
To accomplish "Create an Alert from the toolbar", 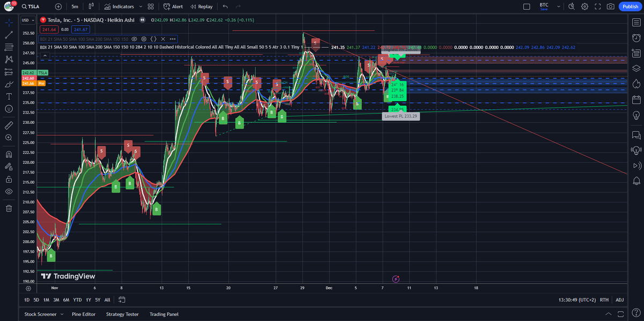I will coord(173,6).
